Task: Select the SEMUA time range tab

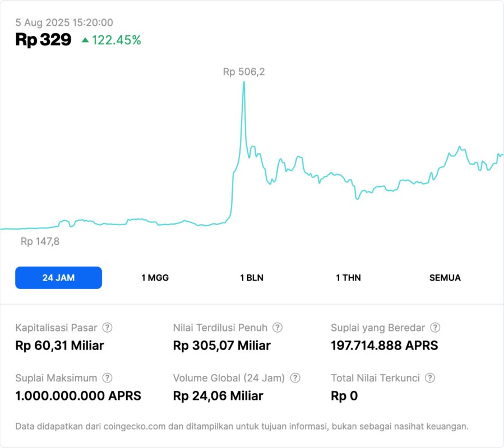Action: [x=445, y=278]
